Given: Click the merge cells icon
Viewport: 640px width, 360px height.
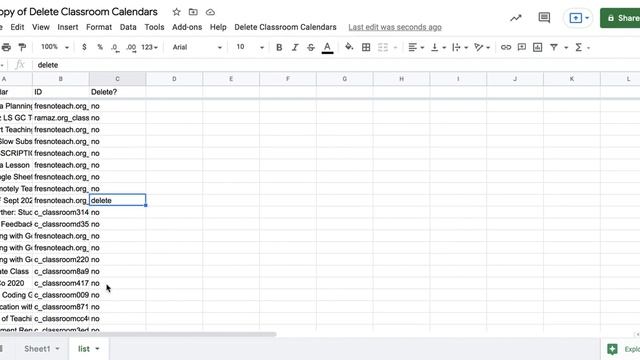Looking at the screenshot, I should pyautogui.click(x=383, y=47).
